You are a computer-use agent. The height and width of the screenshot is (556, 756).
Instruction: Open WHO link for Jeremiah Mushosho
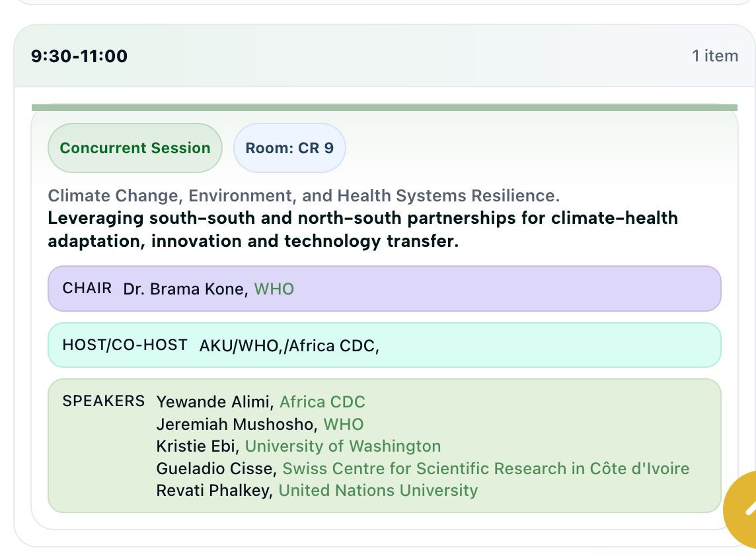(x=343, y=424)
